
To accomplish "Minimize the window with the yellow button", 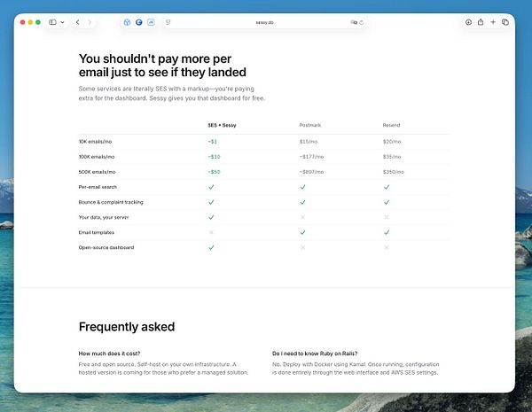I will tap(30, 22).
